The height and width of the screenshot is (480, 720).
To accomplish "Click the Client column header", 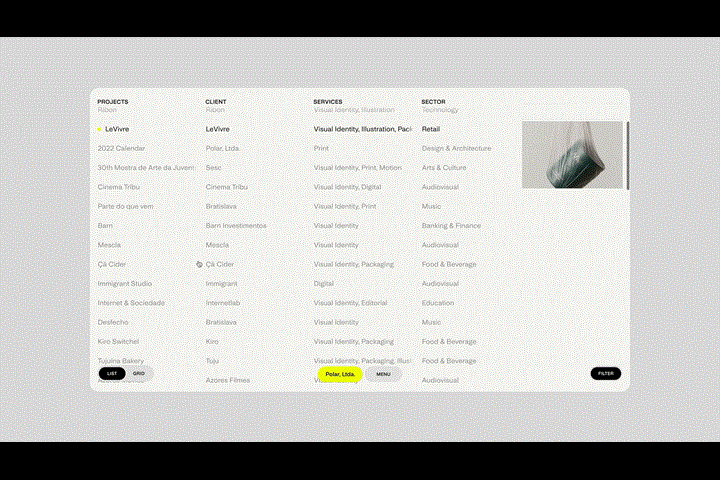I will (x=216, y=101).
